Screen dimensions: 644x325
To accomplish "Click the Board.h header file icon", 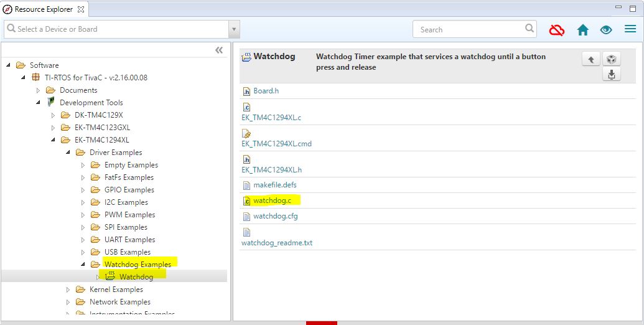I will pos(246,92).
